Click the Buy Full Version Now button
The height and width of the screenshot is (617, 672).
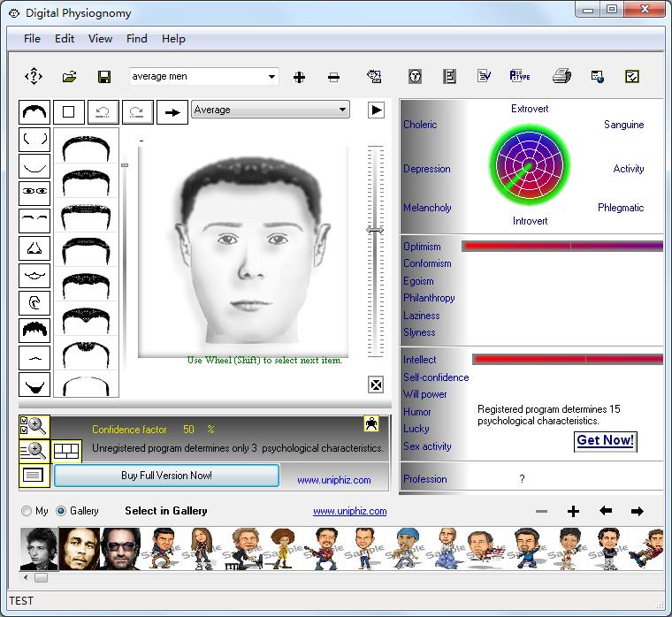(166, 476)
